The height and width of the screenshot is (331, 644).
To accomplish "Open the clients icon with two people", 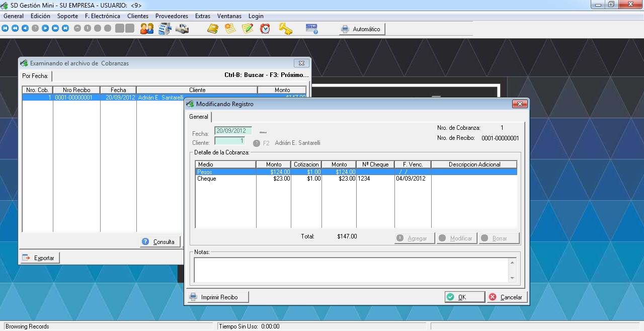I will pos(147,29).
